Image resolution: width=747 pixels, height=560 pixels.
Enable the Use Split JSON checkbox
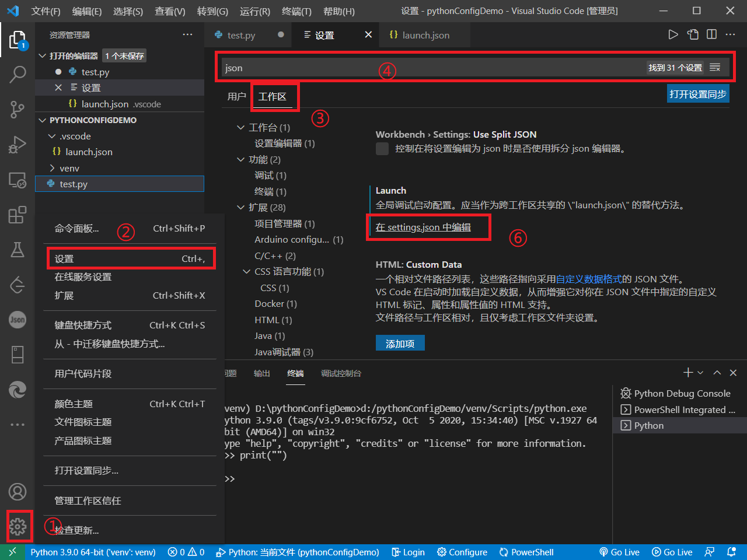pyautogui.click(x=382, y=149)
